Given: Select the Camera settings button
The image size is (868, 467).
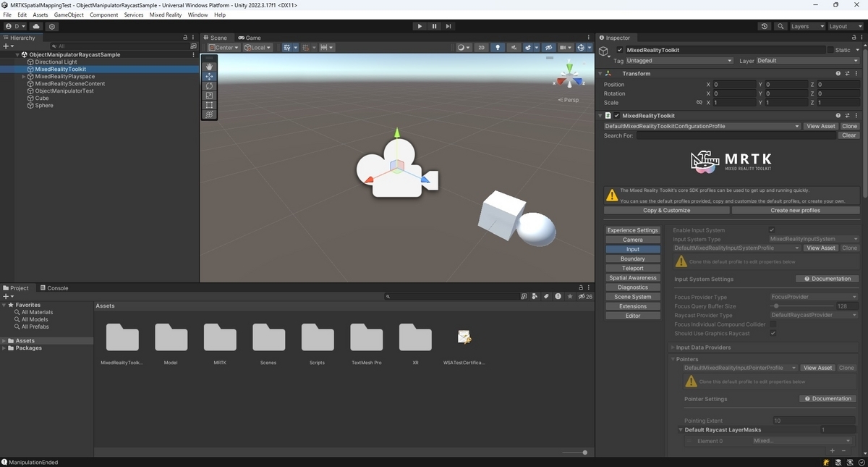Looking at the screenshot, I should (633, 240).
